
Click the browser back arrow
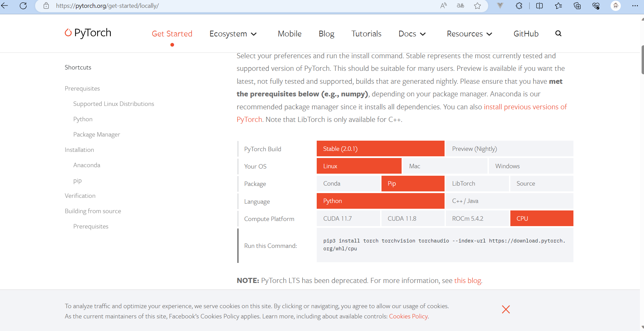coord(5,5)
